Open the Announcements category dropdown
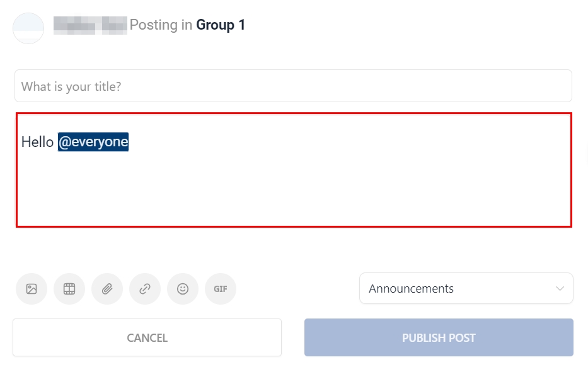Screen dimensions: 588x374 coord(466,288)
